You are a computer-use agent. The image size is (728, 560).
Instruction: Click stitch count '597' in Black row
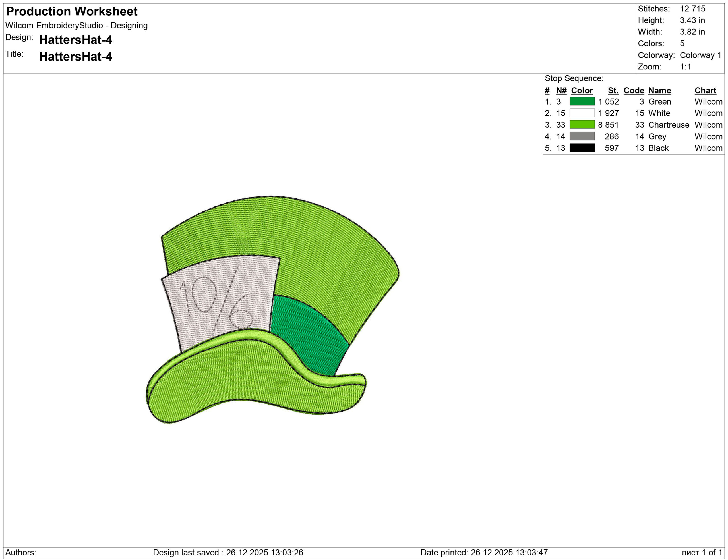tap(612, 148)
